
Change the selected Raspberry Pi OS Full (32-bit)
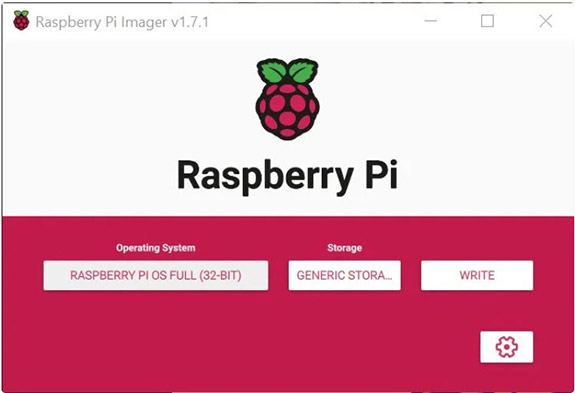pyautogui.click(x=155, y=275)
